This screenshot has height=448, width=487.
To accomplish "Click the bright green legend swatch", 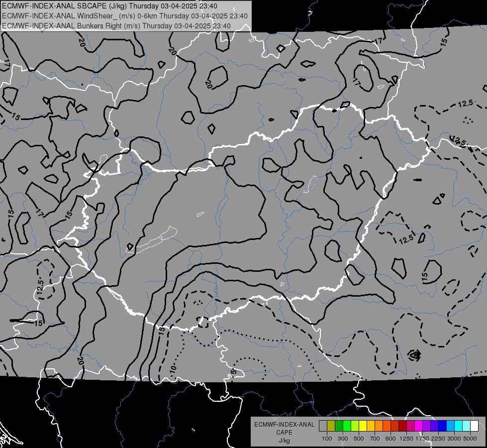I will (x=347, y=426).
